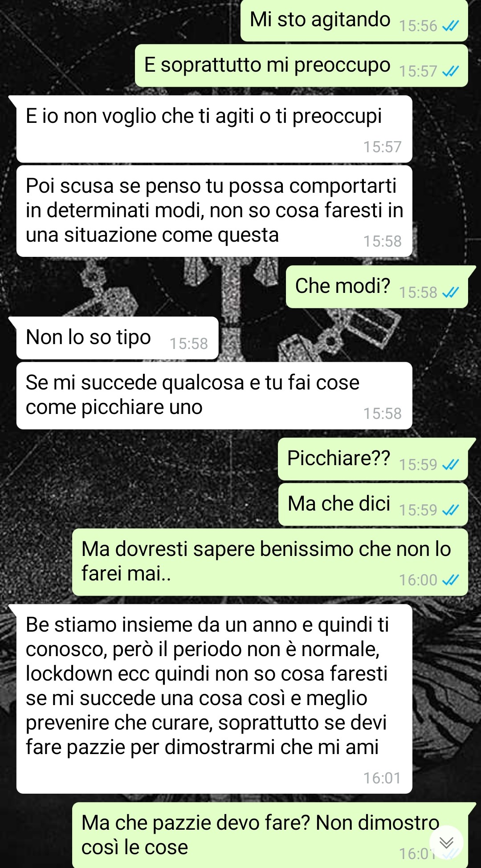This screenshot has height=868, width=481.
Task: Tap read checkmarks on 'Mi sto agitando'
Action: pyautogui.click(x=450, y=26)
